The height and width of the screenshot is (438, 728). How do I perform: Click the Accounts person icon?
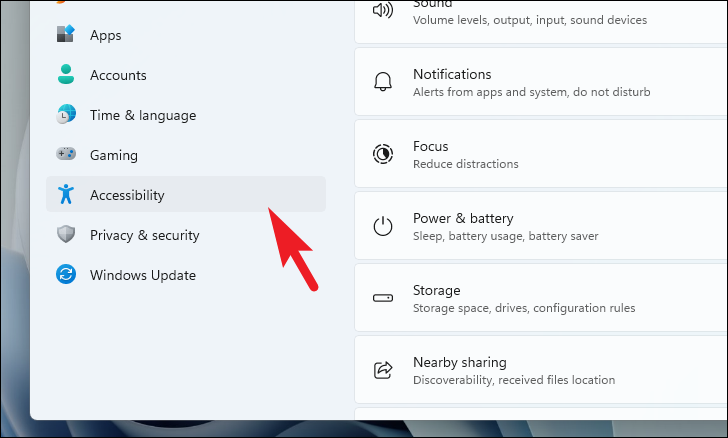click(x=66, y=74)
